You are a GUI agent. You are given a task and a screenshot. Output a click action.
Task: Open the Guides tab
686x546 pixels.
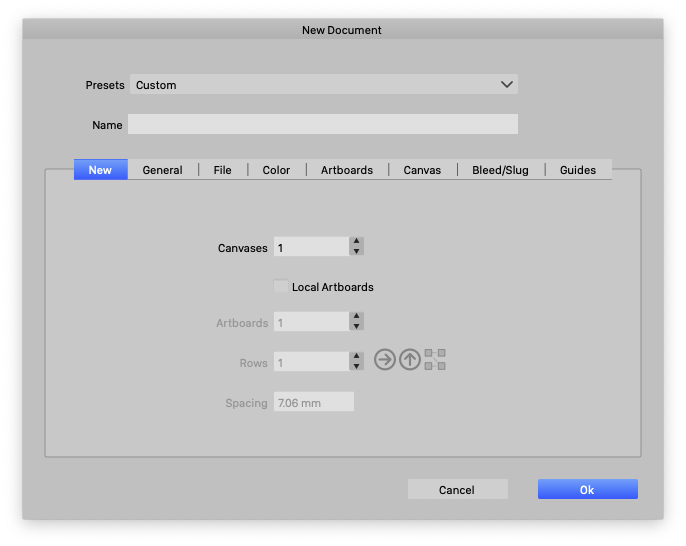click(578, 170)
